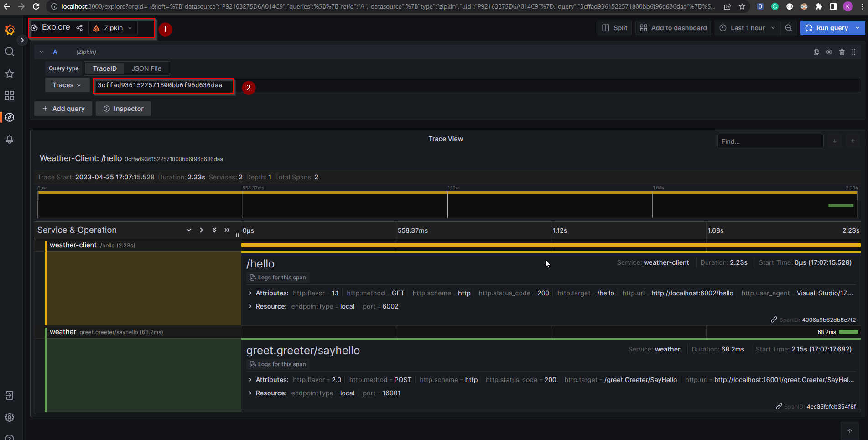Open the Help icon in sidebar
The width and height of the screenshot is (868, 440).
coord(10,437)
